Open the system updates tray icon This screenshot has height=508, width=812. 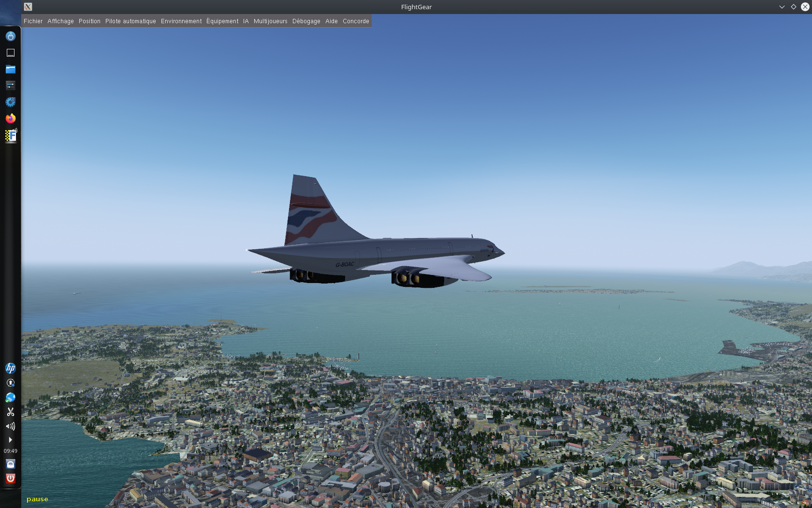click(x=11, y=383)
